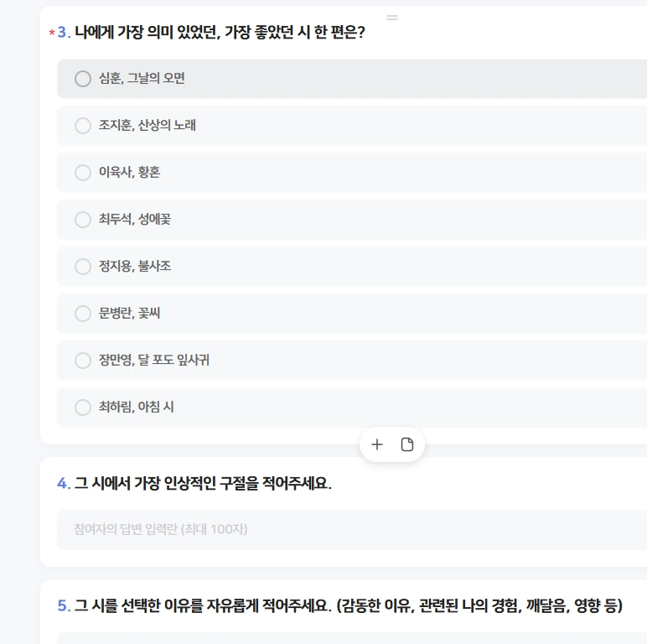Click the red required asterisk on question 3
Screen dimensions: 647x644
(52, 32)
